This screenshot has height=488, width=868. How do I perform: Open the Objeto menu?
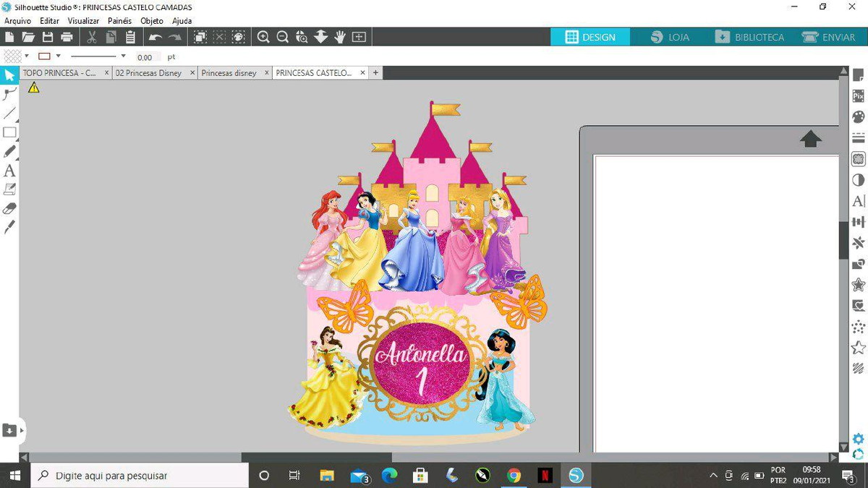(152, 21)
